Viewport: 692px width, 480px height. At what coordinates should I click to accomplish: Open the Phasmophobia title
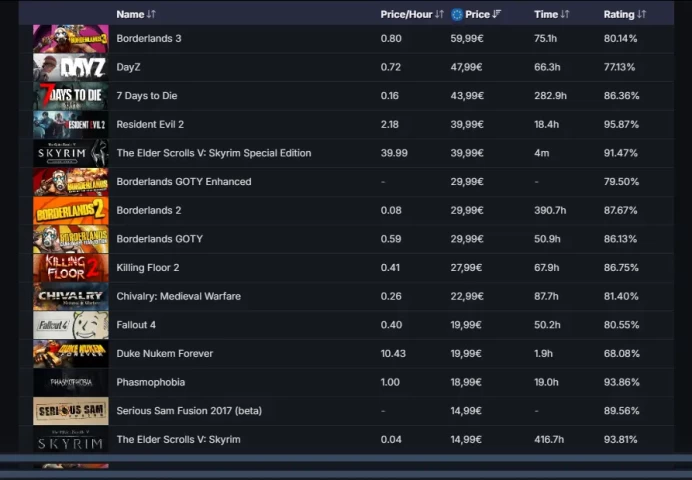pos(150,382)
